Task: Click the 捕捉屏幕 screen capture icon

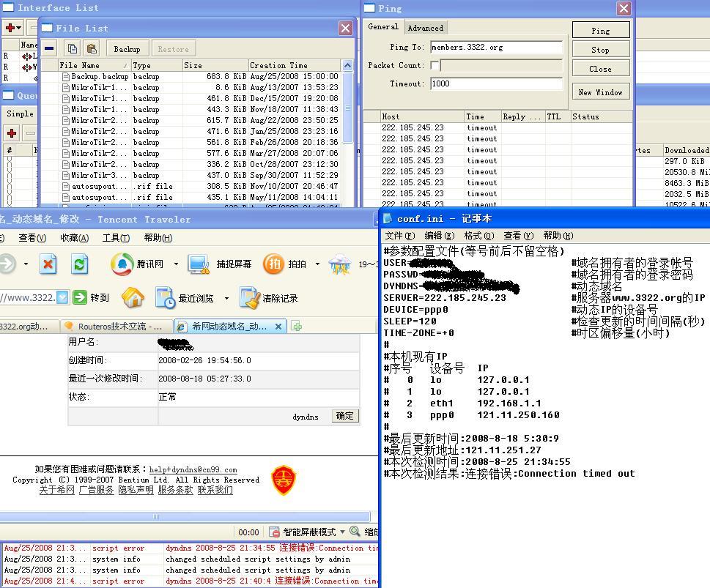Action: click(199, 264)
